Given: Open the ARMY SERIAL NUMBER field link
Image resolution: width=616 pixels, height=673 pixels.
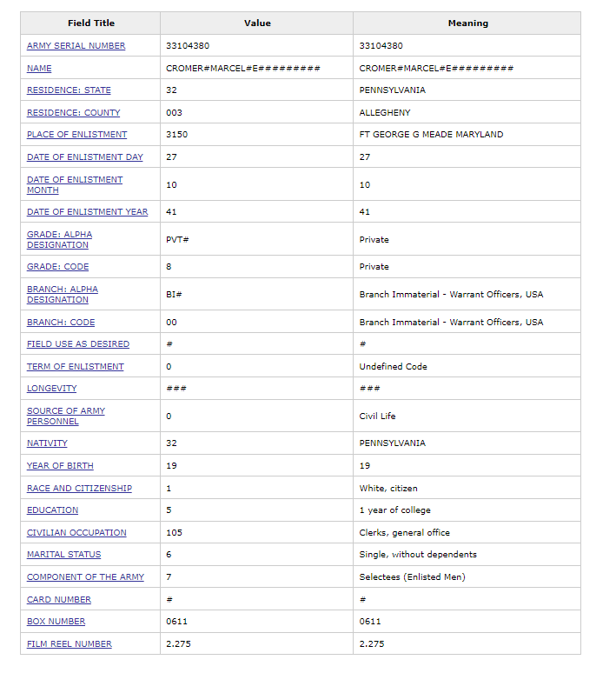Looking at the screenshot, I should (76, 46).
